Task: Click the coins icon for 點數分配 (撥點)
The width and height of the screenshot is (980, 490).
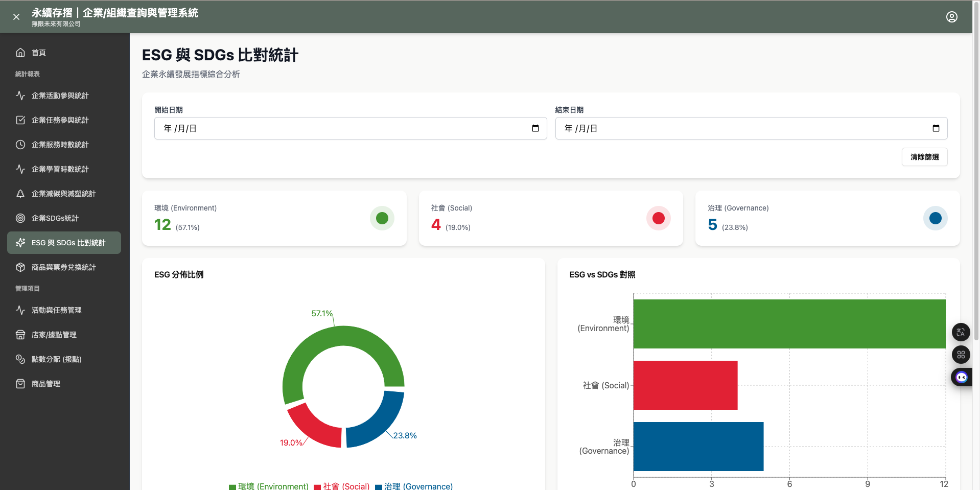Action: [x=20, y=359]
